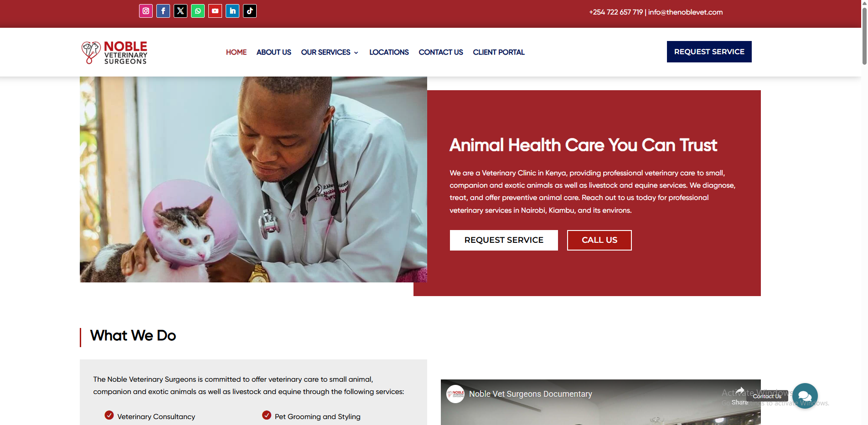The image size is (868, 425).
Task: Expand the Our Services dropdown menu
Action: pyautogui.click(x=330, y=52)
